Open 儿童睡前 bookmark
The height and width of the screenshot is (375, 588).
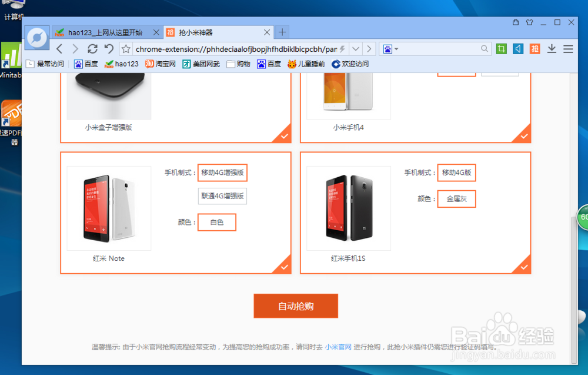coord(306,64)
